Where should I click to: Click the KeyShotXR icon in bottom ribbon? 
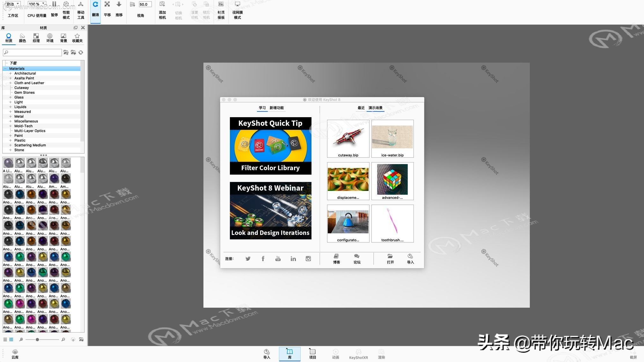coord(358,354)
